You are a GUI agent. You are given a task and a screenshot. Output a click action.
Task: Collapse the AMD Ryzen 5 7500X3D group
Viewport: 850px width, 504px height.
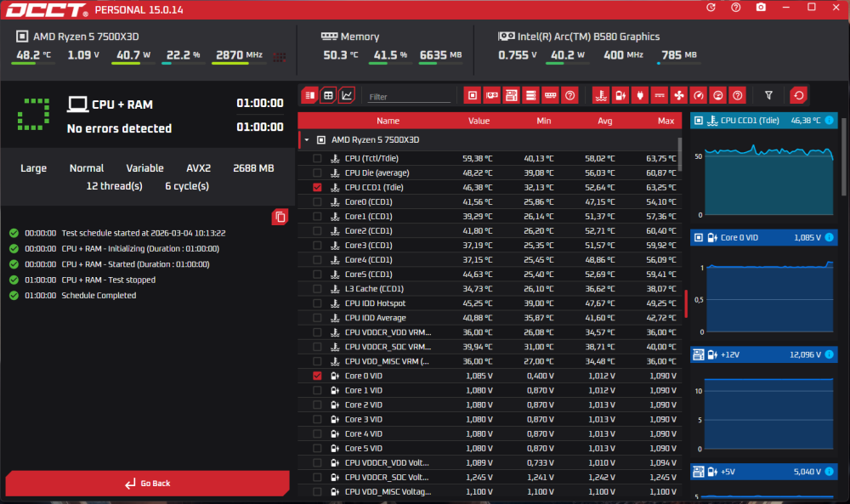tap(305, 139)
